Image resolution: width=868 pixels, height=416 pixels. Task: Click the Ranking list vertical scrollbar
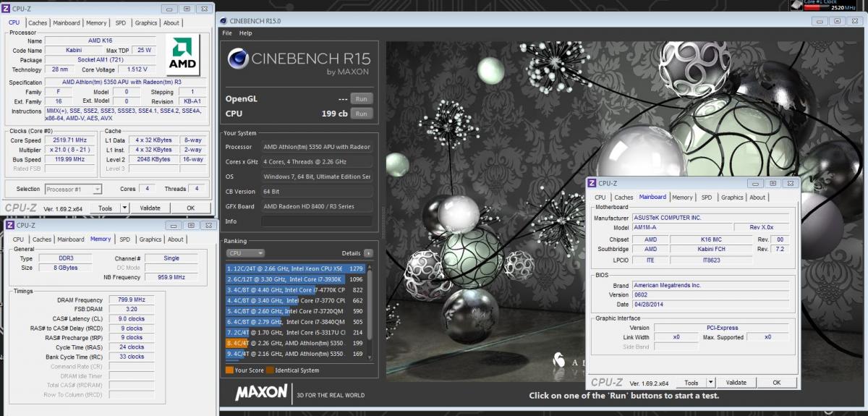coord(371,311)
